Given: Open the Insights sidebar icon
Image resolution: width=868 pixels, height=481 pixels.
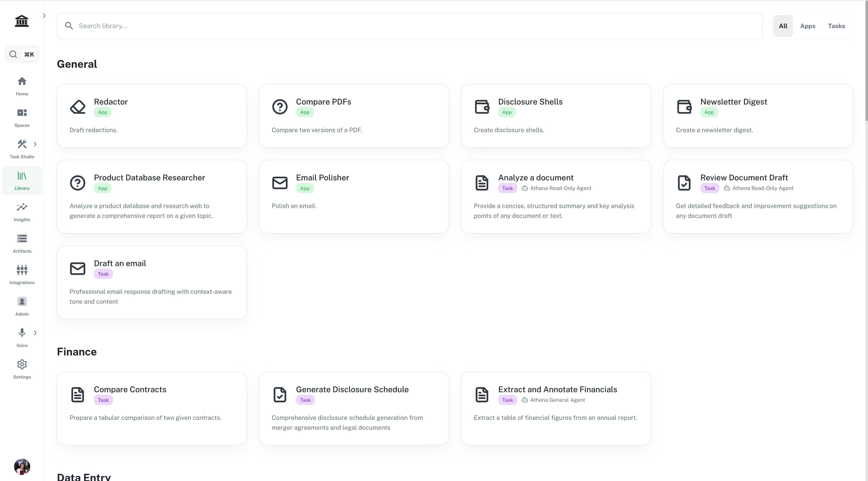Looking at the screenshot, I should coord(22,208).
